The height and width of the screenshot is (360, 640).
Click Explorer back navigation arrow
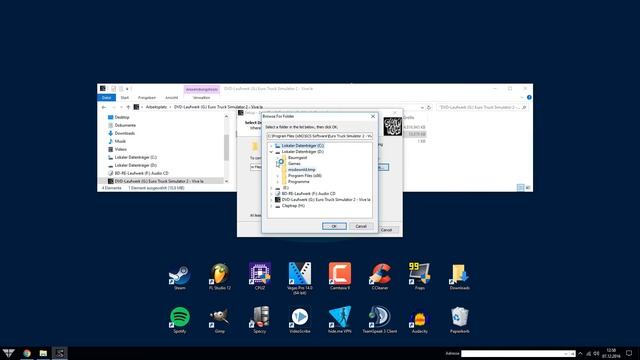click(x=104, y=107)
